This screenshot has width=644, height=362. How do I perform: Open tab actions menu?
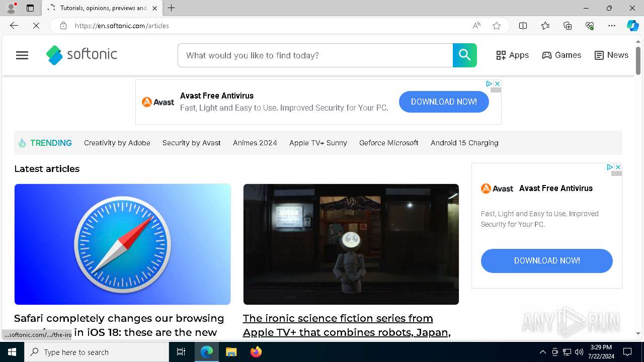[x=30, y=8]
